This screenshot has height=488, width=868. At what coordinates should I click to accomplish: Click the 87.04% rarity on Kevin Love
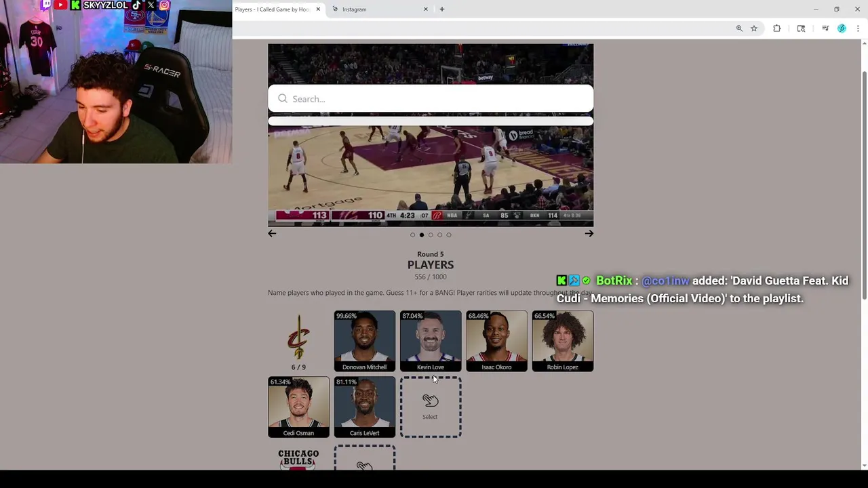tap(412, 316)
